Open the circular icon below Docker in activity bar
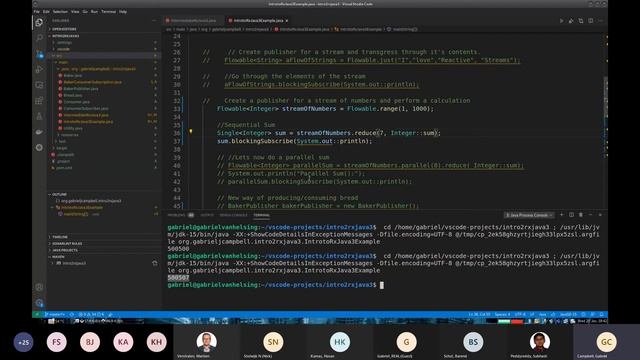The image size is (640, 360). (x=39, y=147)
